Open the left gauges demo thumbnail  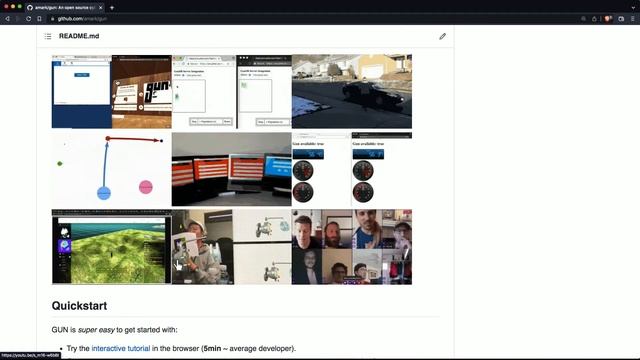(x=321, y=169)
